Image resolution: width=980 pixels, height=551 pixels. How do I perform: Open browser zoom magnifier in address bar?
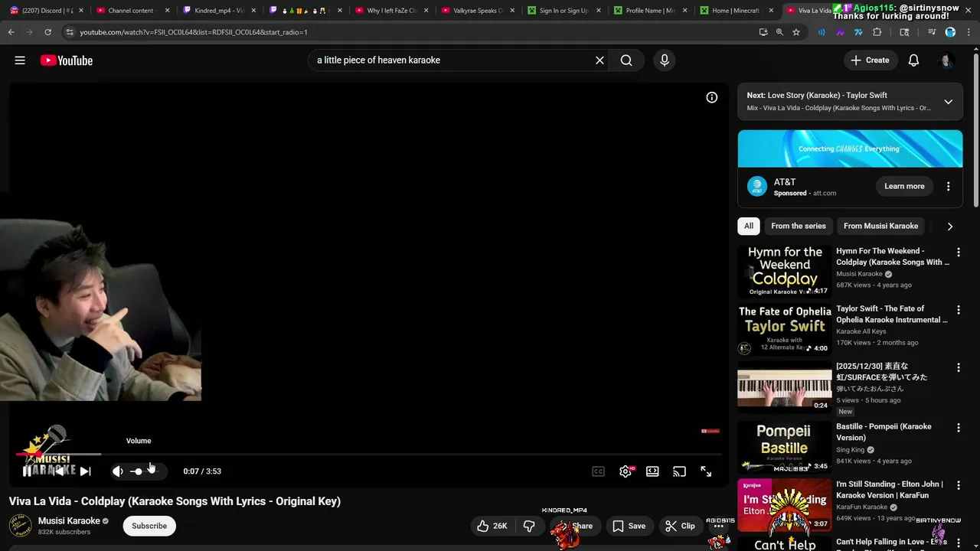[779, 32]
